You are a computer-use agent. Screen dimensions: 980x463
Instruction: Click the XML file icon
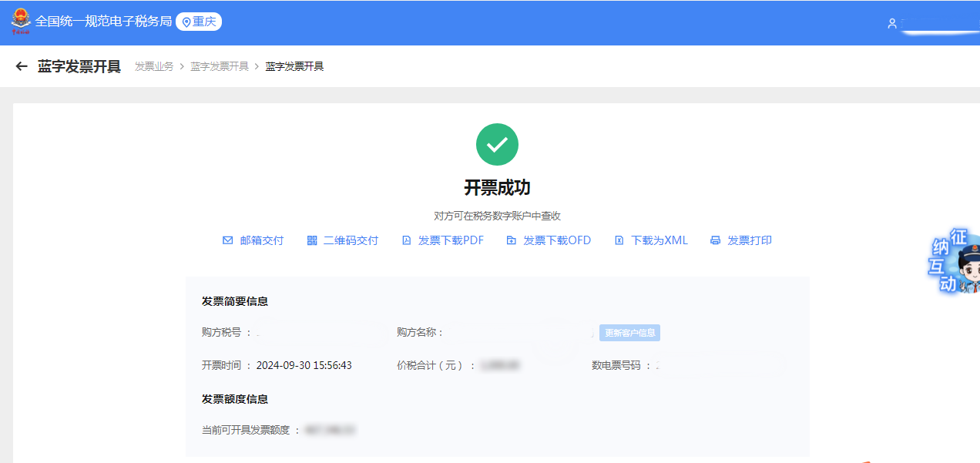(x=619, y=240)
